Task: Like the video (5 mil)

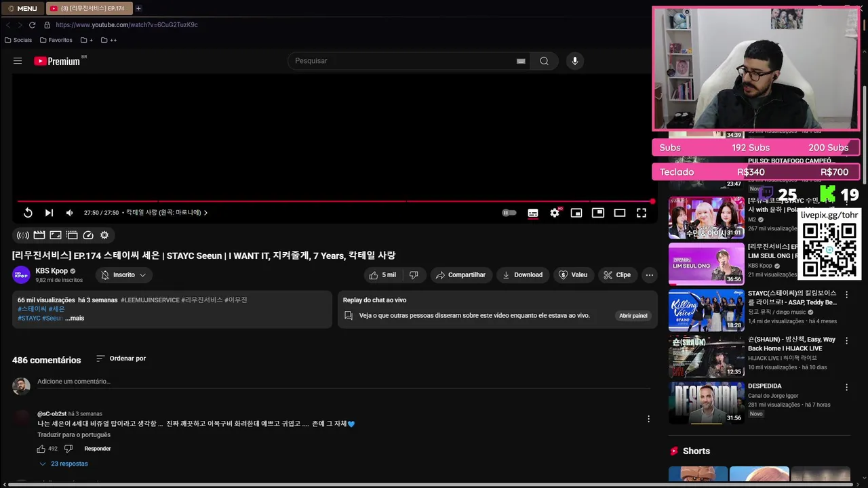Action: [x=382, y=275]
